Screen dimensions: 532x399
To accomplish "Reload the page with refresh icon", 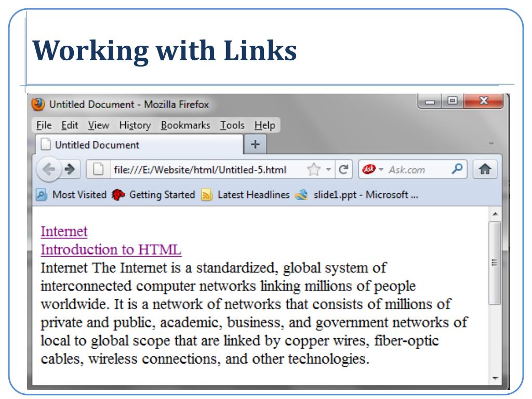I will [343, 169].
